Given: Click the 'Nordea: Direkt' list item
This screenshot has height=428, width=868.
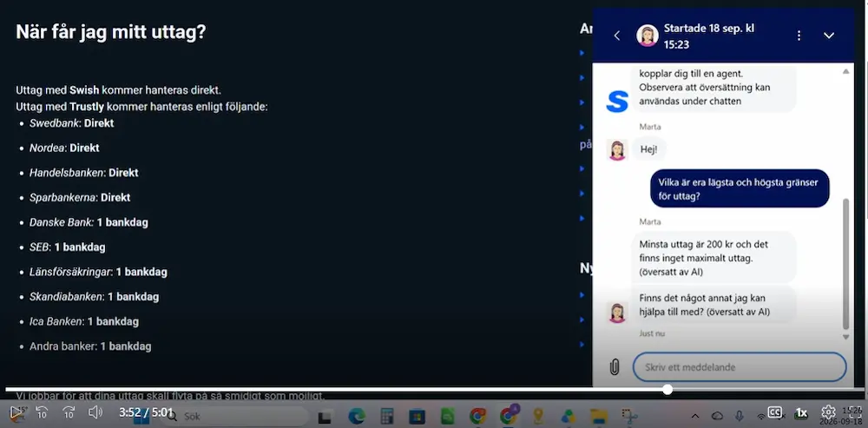Looking at the screenshot, I should tap(64, 148).
